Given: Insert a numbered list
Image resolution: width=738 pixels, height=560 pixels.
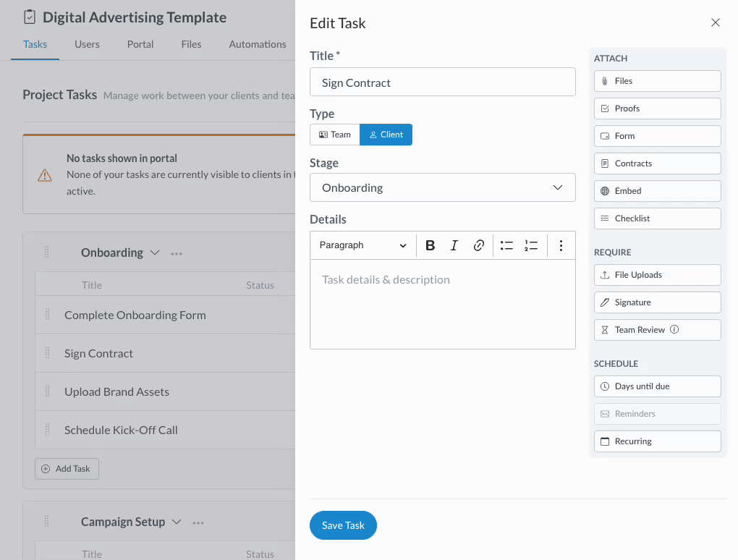Looking at the screenshot, I should click(531, 245).
